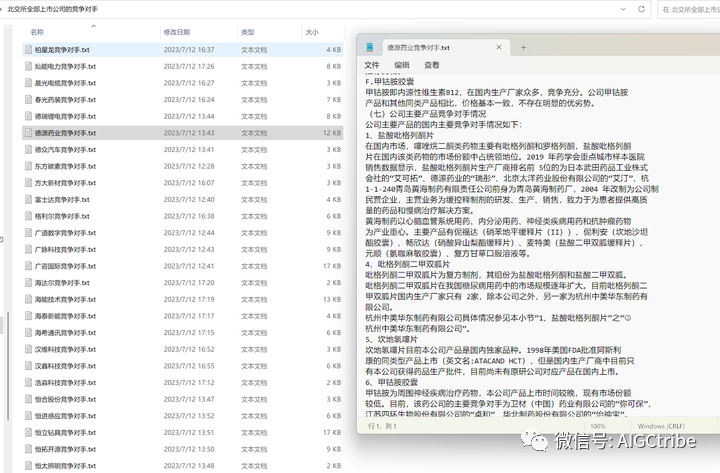
Task: Open the address bar history dropdown chevron
Action: click(x=623, y=9)
